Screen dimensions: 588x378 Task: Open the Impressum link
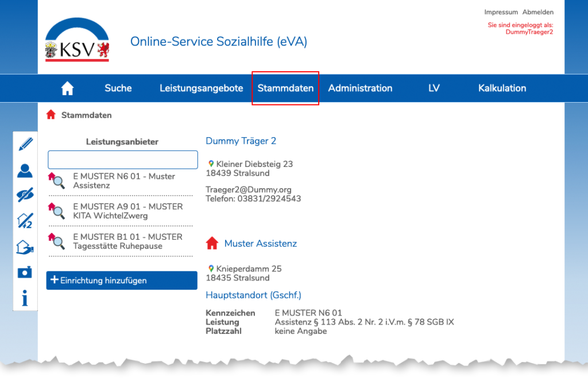501,12
